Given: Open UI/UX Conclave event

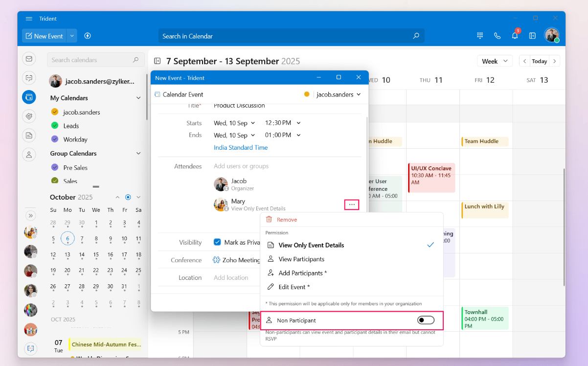Looking at the screenshot, I should pyautogui.click(x=431, y=178).
